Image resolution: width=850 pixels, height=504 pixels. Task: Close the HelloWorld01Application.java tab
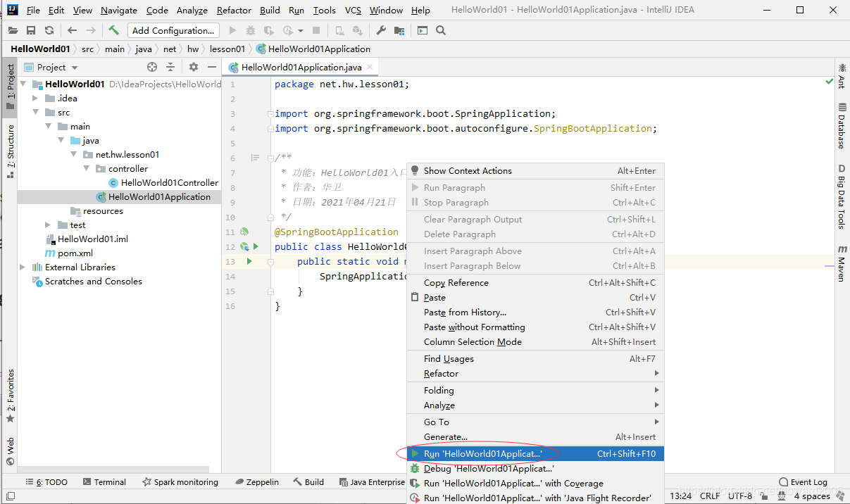pos(370,68)
